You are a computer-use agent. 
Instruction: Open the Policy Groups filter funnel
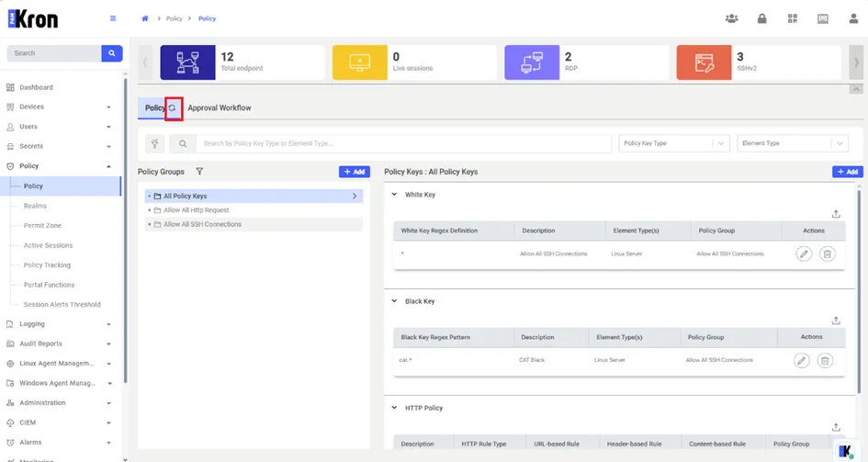[x=199, y=172]
